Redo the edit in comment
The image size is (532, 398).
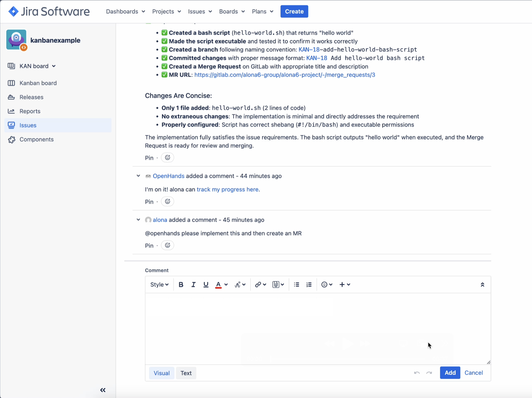click(429, 373)
